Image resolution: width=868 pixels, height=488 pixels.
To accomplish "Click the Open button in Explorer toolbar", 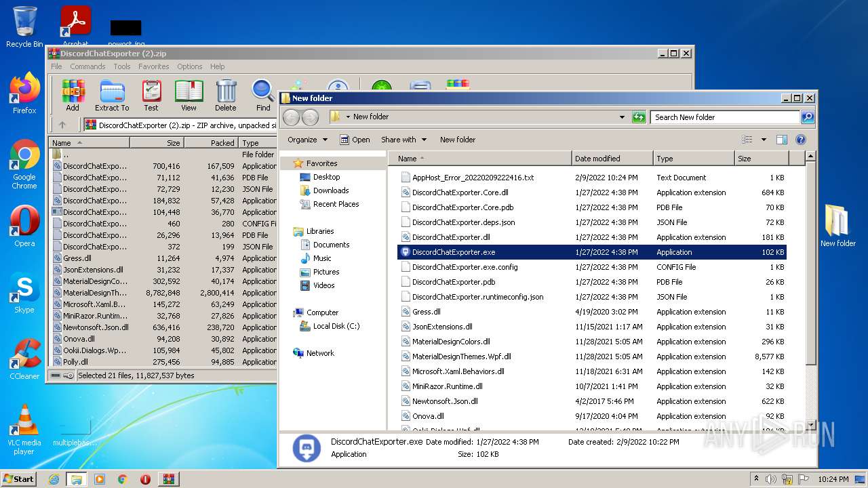I will pos(355,140).
